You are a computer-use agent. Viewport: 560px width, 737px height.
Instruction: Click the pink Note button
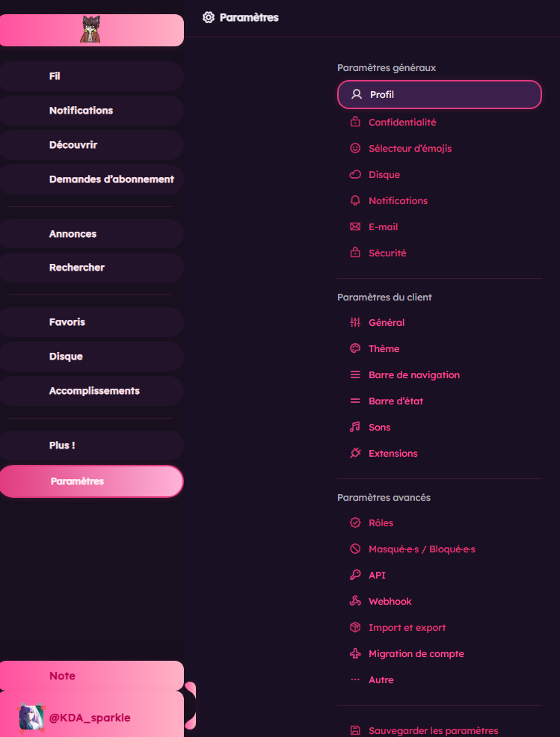91,676
